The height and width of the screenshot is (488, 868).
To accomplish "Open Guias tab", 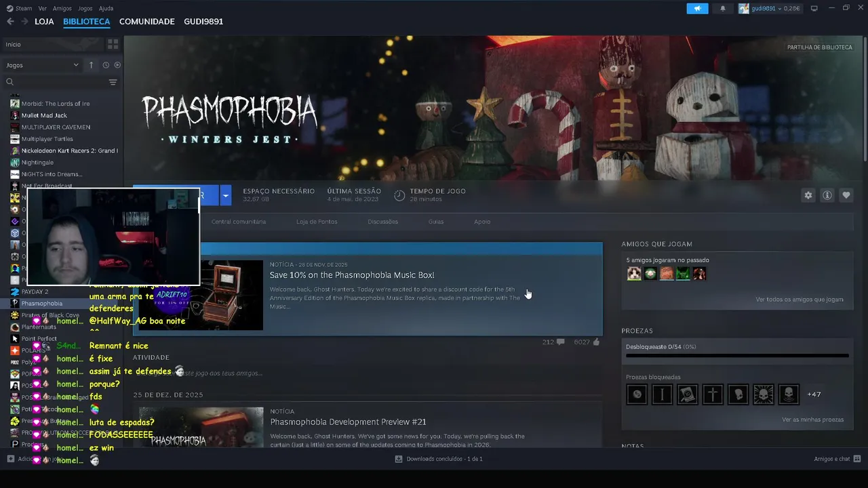I will point(436,222).
